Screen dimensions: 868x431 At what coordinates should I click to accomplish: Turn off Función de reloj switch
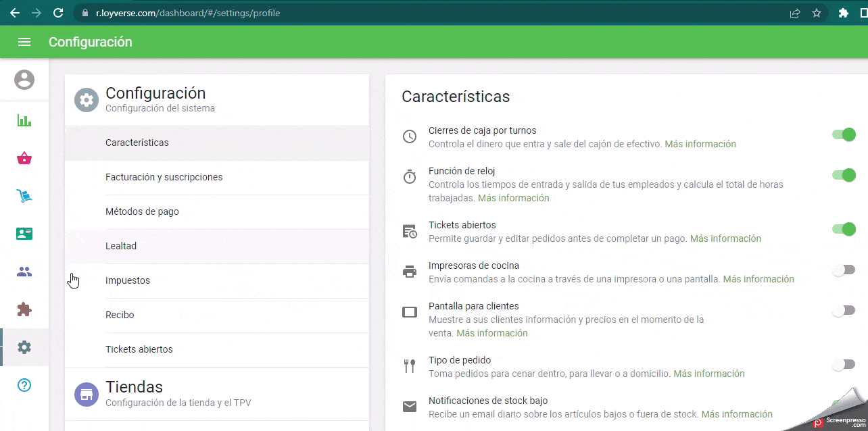[x=844, y=175]
